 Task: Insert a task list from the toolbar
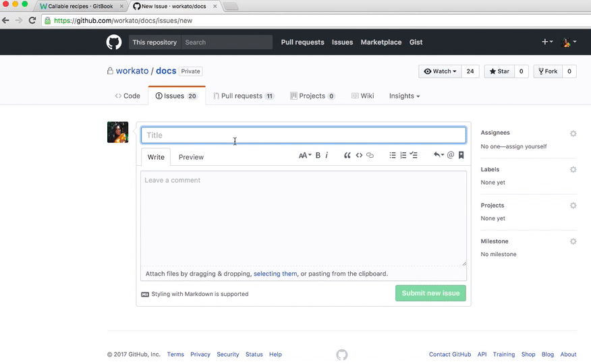(414, 156)
